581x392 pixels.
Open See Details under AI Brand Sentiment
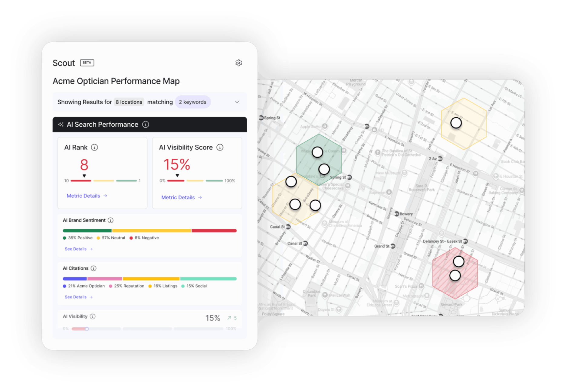coord(76,249)
